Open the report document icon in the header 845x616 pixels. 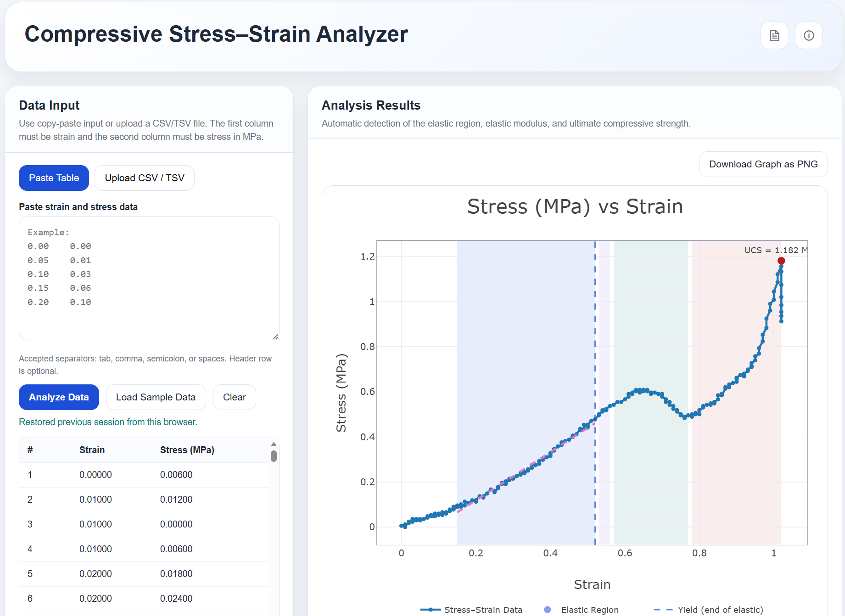(x=774, y=35)
